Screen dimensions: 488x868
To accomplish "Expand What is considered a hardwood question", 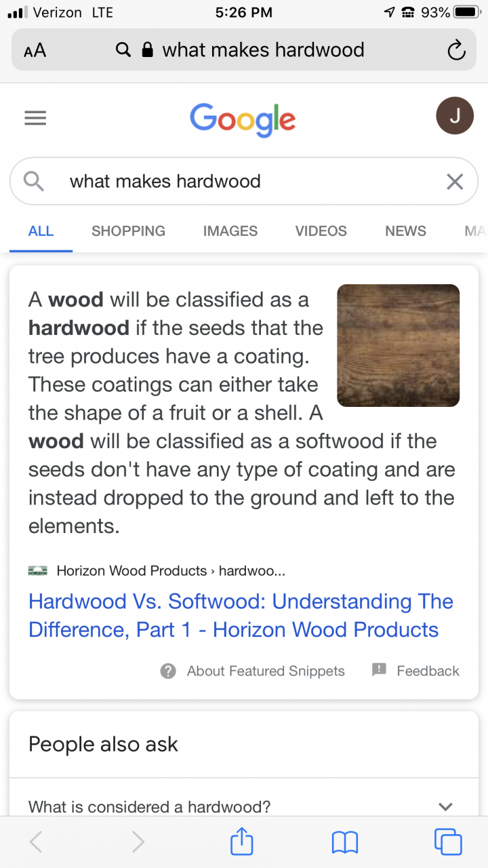I will [244, 806].
